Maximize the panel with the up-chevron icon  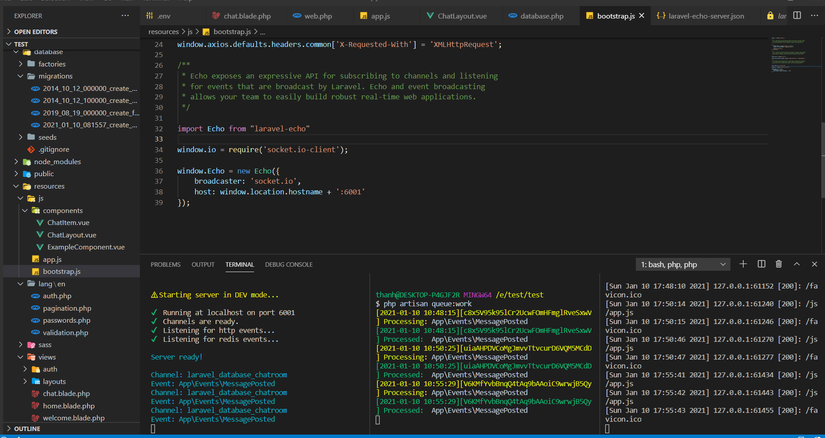797,264
